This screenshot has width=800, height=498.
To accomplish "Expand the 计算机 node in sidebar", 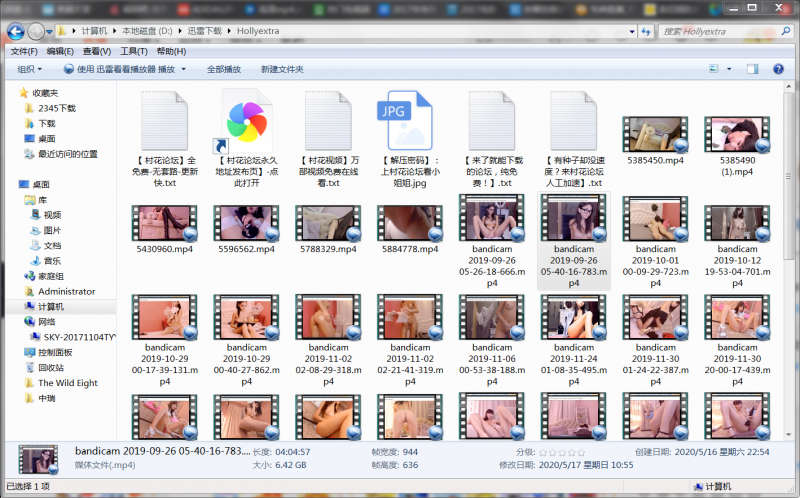I will click(x=12, y=306).
